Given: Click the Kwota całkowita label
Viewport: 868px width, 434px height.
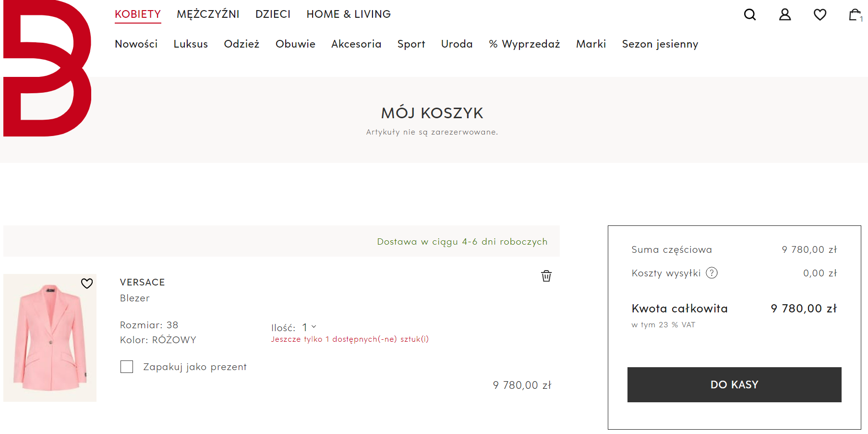Looking at the screenshot, I should tap(680, 309).
